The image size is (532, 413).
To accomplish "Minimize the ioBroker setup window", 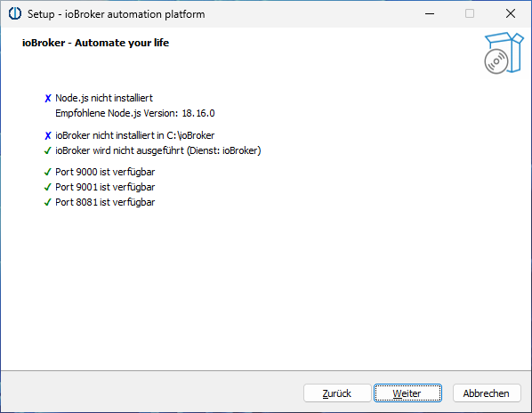I will tap(430, 13).
